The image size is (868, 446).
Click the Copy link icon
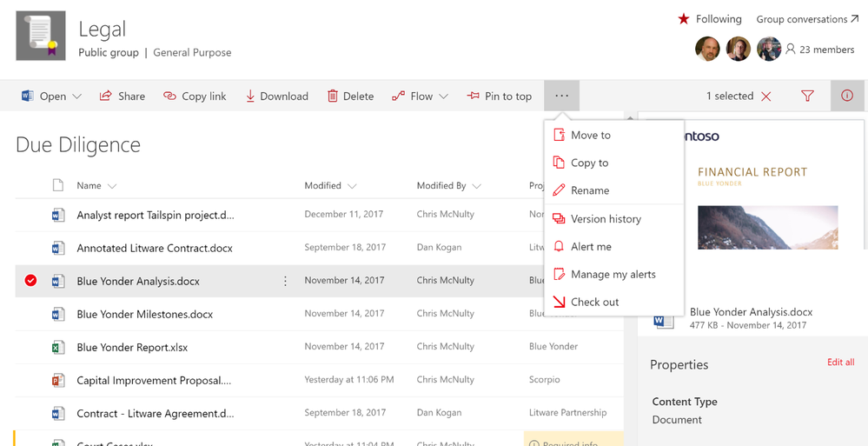point(169,96)
